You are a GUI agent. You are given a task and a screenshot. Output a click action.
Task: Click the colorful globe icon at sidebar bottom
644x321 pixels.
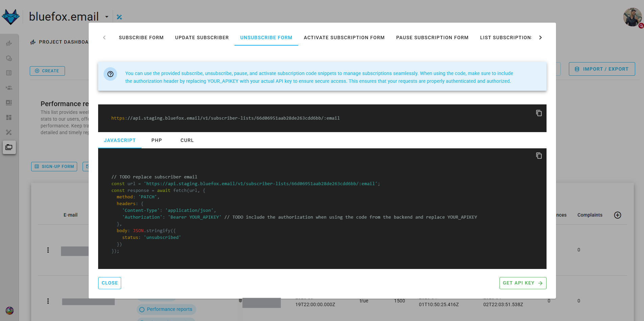[x=9, y=311]
